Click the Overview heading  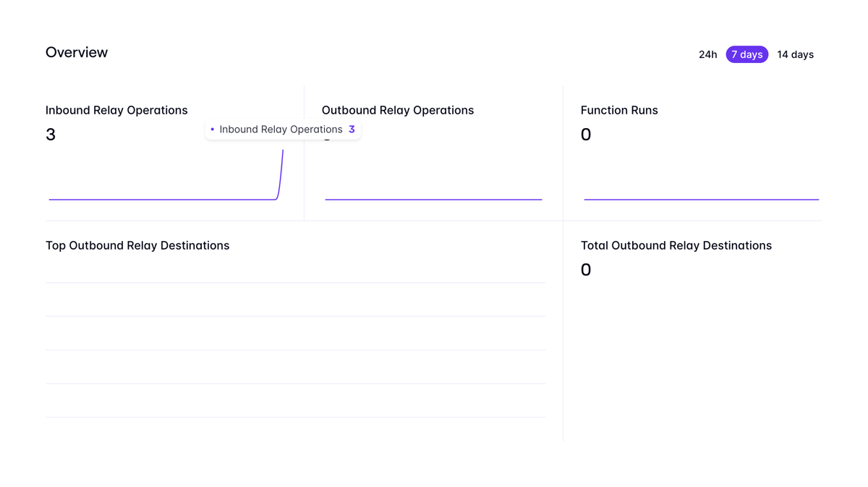76,51
